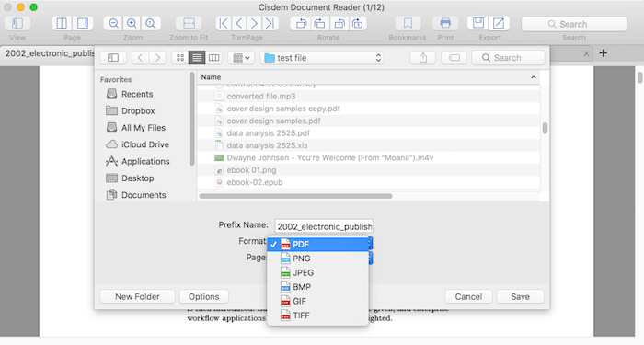Go back in save dialog
This screenshot has width=644, height=345.
[140, 58]
